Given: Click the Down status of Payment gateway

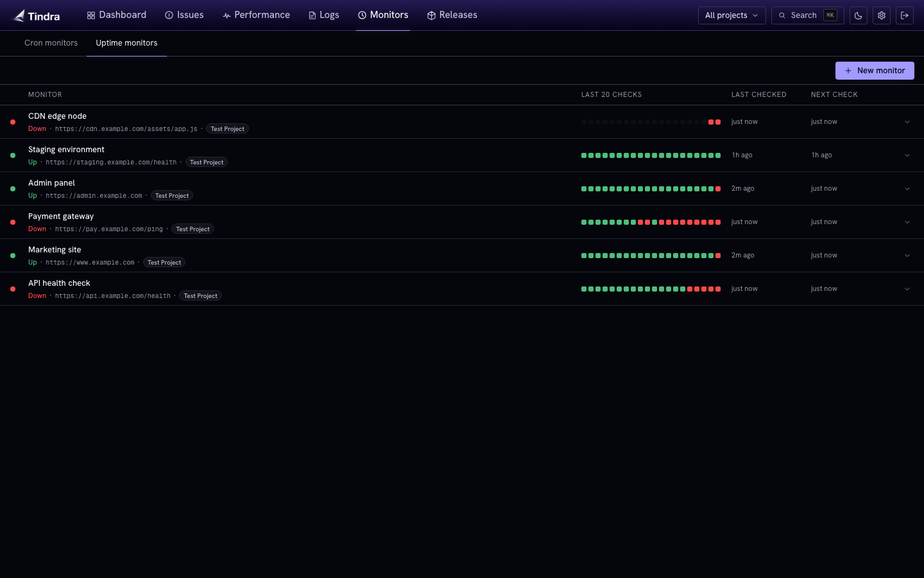Looking at the screenshot, I should pyautogui.click(x=37, y=229).
